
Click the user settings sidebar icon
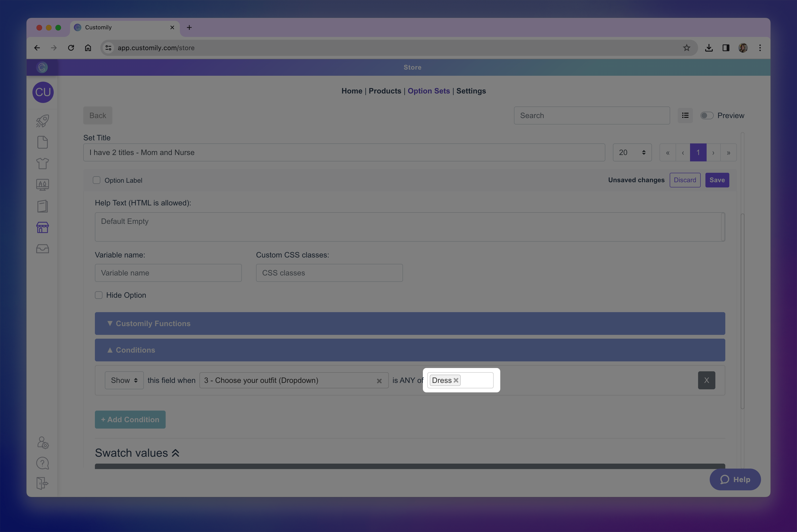point(42,443)
